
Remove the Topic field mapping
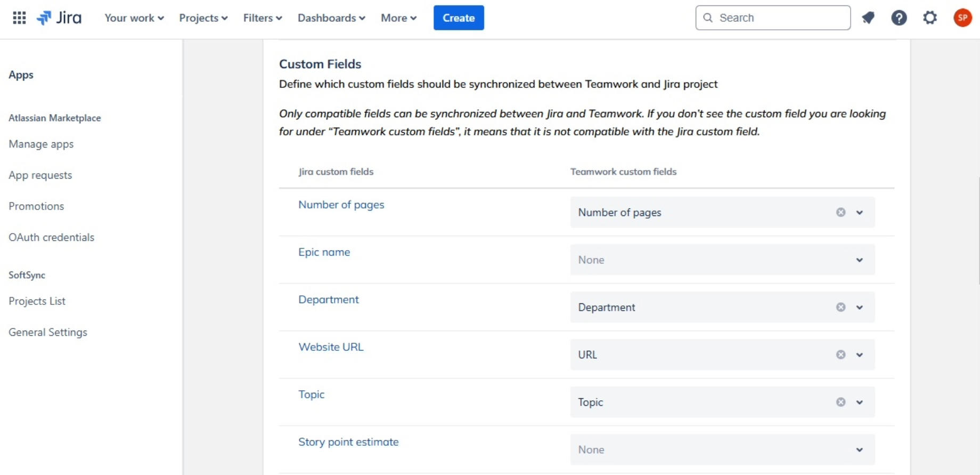click(840, 402)
